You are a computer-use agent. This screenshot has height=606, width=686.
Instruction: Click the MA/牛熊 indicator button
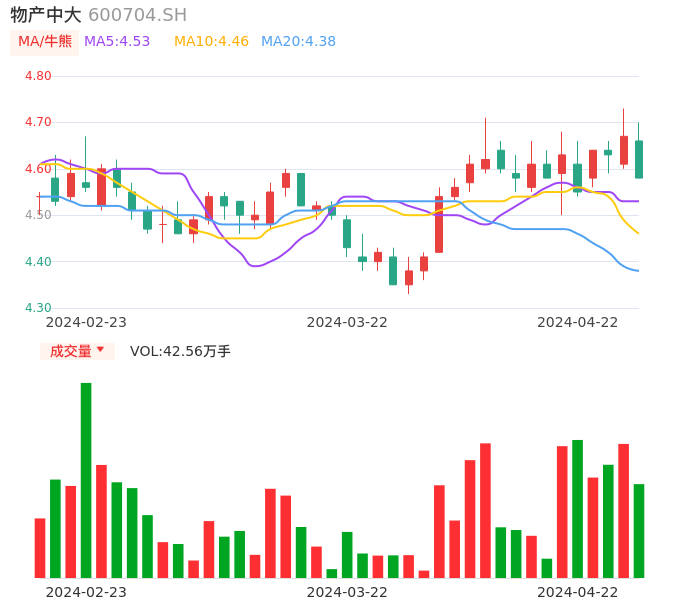coord(45,42)
